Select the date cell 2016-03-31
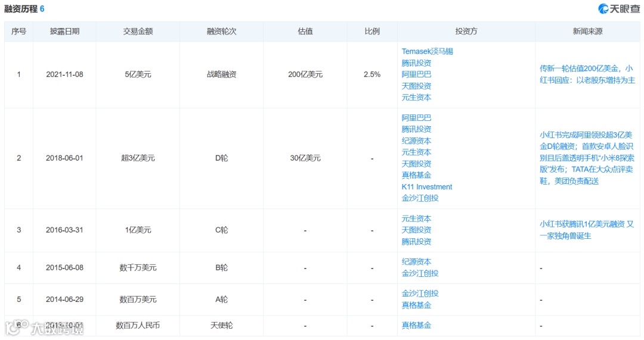 pyautogui.click(x=64, y=230)
